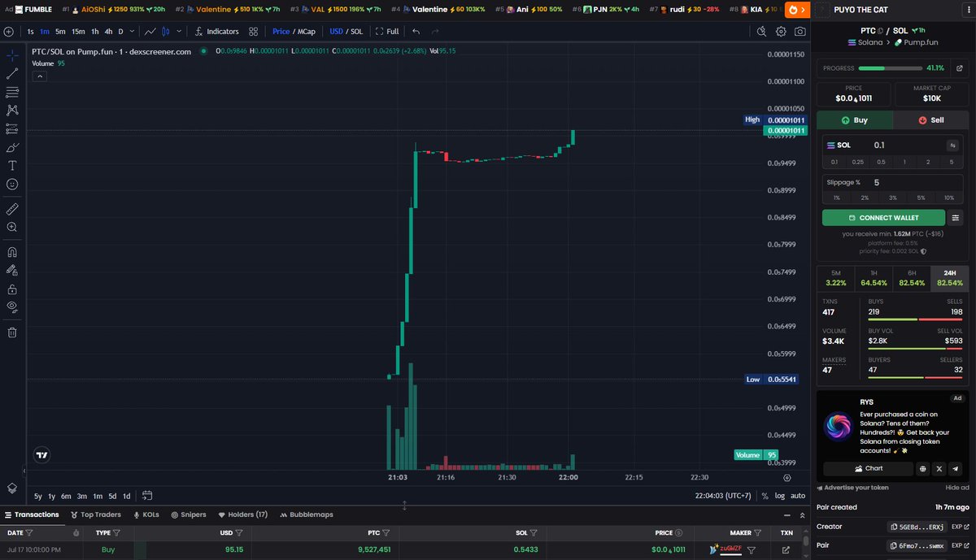The image size is (976, 560).
Task: Toggle percent scale on price axis
Action: [x=765, y=496]
